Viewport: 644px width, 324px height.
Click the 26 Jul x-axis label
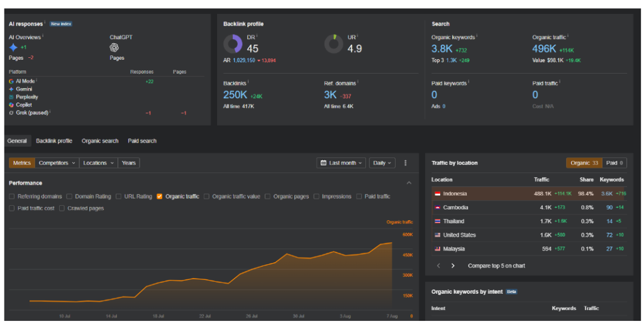[x=252, y=316]
